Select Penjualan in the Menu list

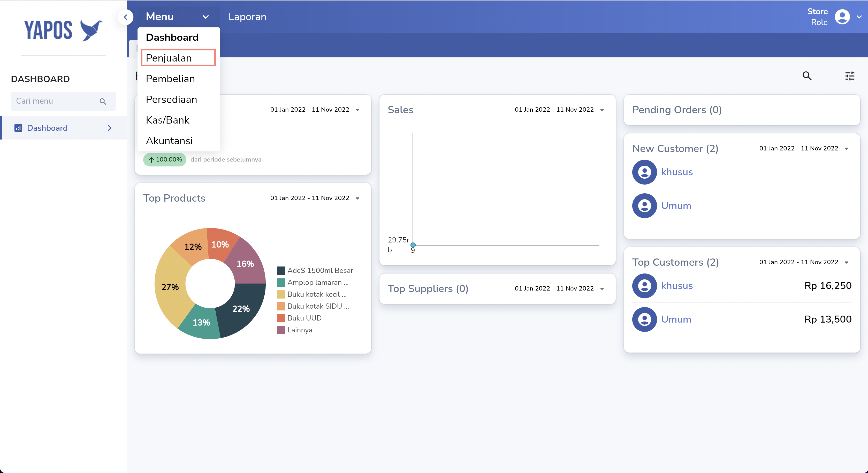click(178, 58)
